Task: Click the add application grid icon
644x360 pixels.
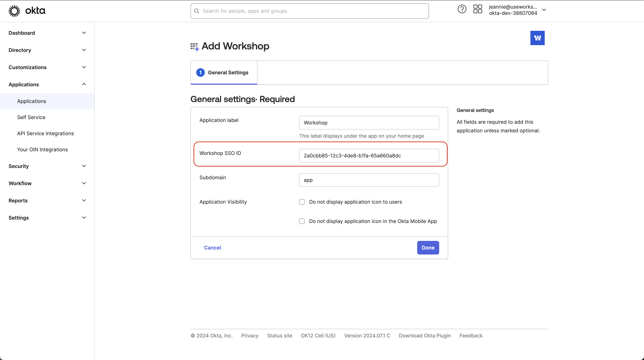Action: (194, 47)
